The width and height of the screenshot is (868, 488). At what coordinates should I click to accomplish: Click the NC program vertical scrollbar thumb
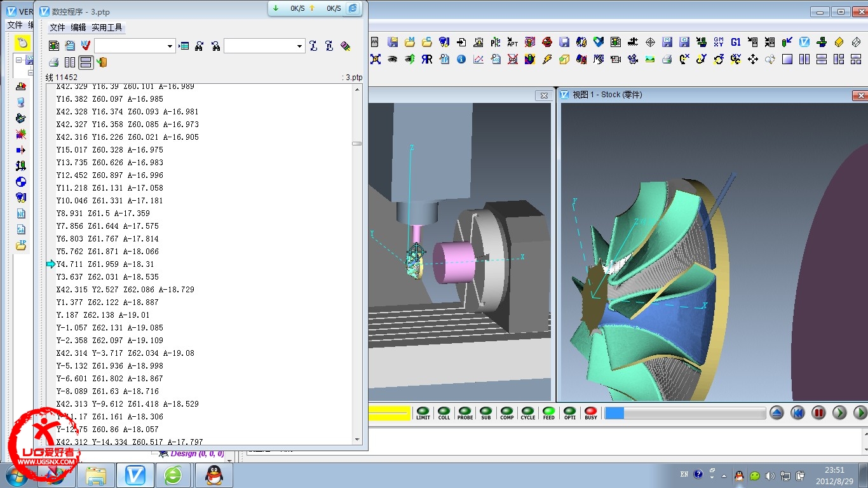point(357,144)
